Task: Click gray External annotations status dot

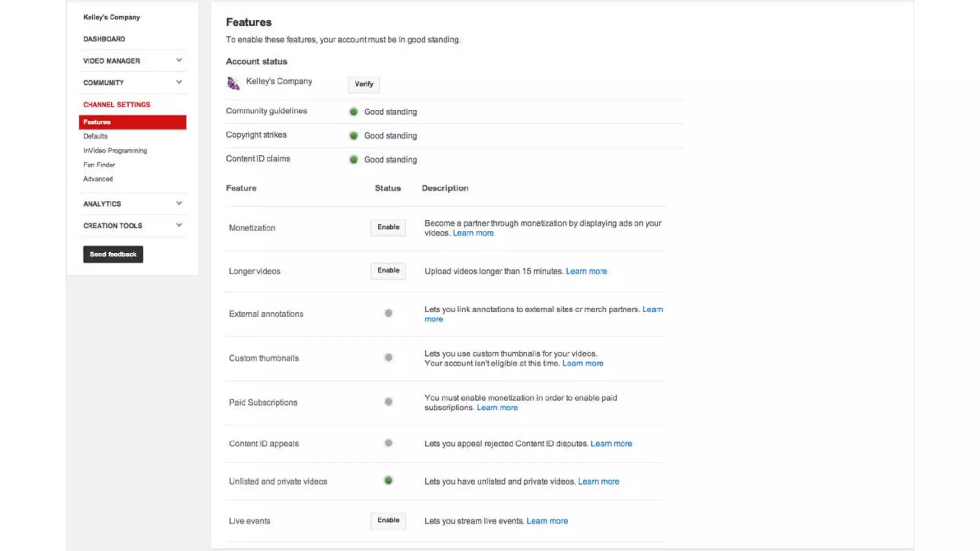Action: pyautogui.click(x=389, y=313)
